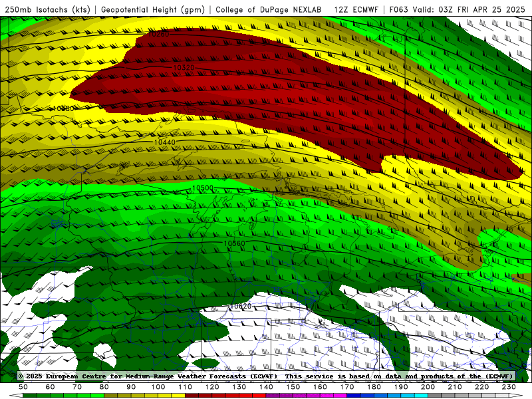Click the 160 legend label
This screenshot has width=532, height=399.
320,387
